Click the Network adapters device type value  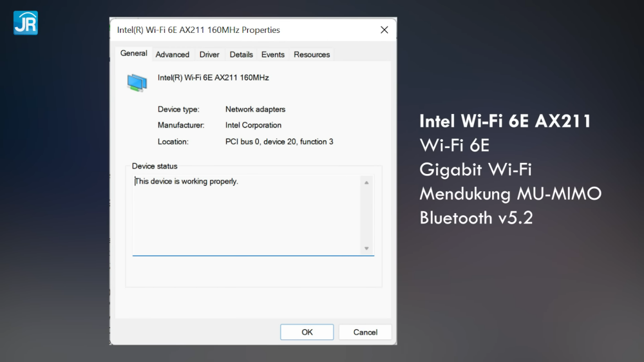pos(255,110)
